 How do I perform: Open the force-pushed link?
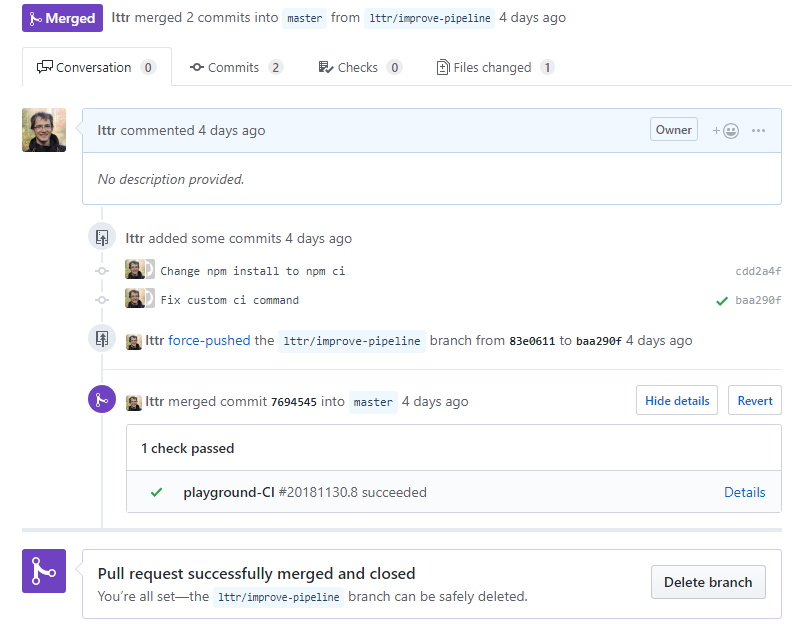(x=209, y=340)
